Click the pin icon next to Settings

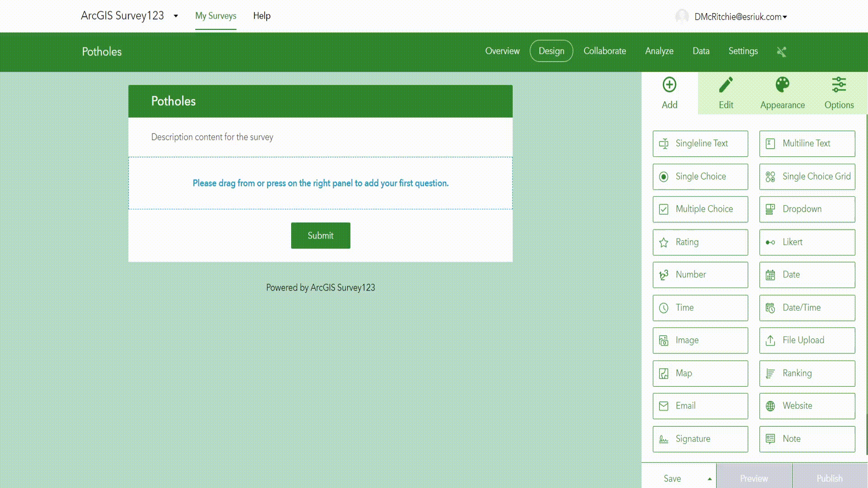pyautogui.click(x=781, y=52)
